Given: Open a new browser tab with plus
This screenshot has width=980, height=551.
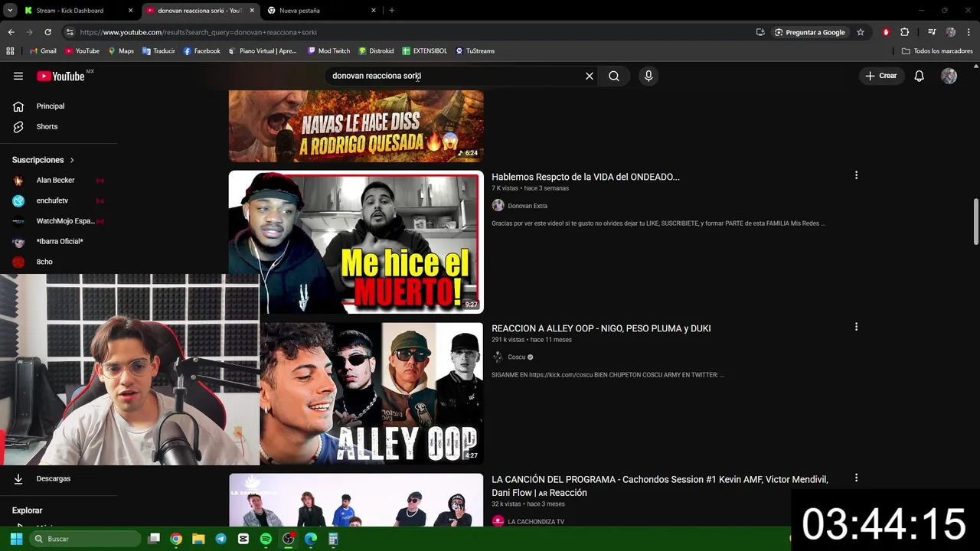Looking at the screenshot, I should [x=392, y=11].
